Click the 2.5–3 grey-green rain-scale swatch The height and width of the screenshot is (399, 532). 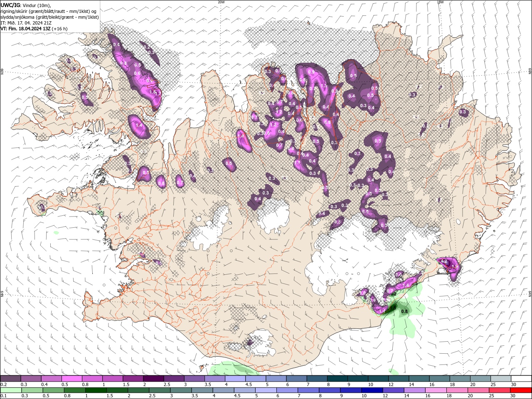coord(160,390)
